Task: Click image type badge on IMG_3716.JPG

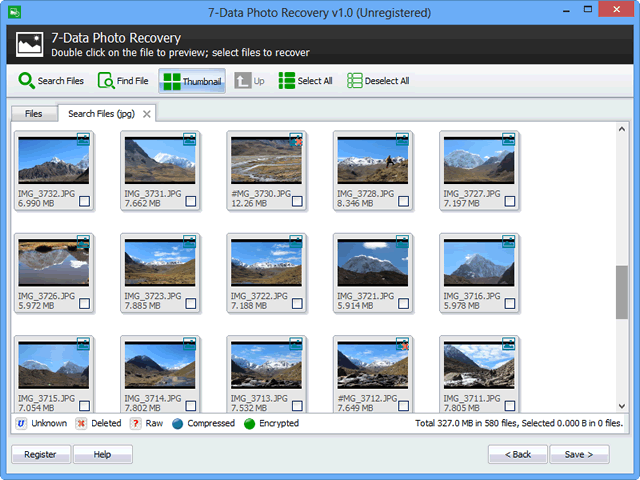Action: click(x=509, y=242)
